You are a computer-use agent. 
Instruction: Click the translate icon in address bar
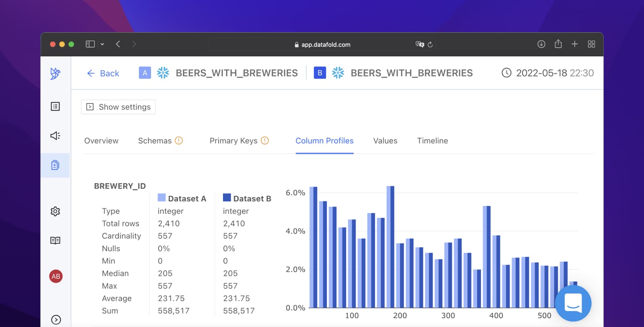pyautogui.click(x=420, y=44)
